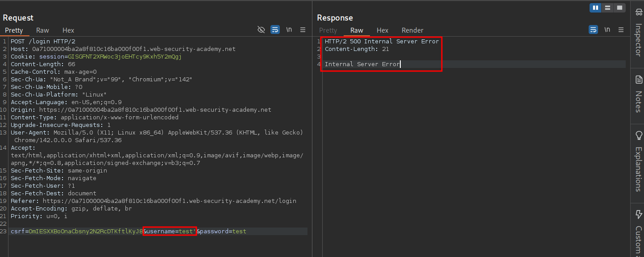Switch Request view to the Raw tab
Image resolution: width=644 pixels, height=257 pixels.
pos(42,30)
